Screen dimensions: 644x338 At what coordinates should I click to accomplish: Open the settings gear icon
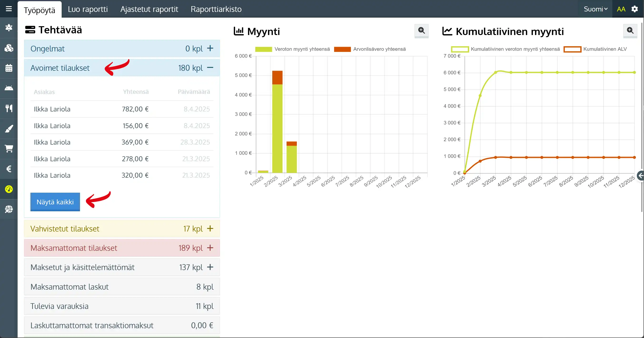click(634, 9)
